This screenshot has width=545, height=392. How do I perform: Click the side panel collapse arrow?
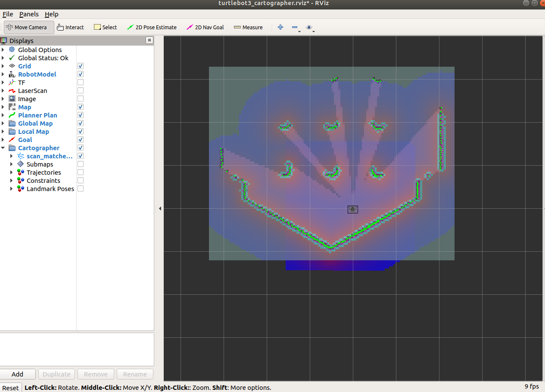click(x=160, y=208)
